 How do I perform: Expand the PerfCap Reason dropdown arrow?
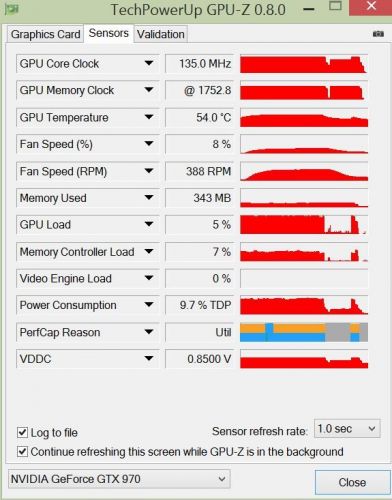[x=149, y=332]
